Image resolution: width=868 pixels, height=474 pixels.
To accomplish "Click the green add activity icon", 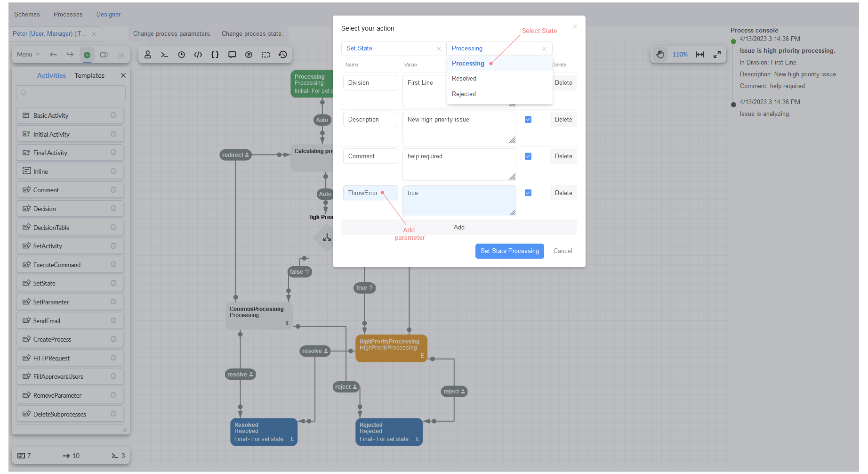I will point(87,55).
